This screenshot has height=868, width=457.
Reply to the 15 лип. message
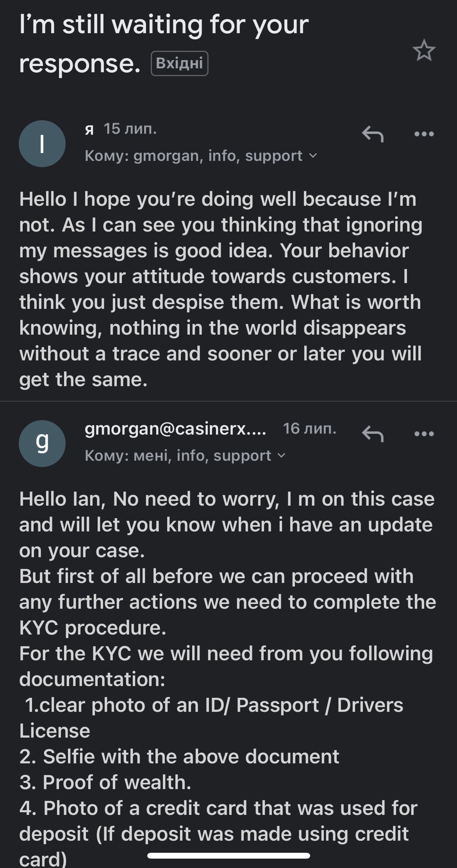pos(373,134)
